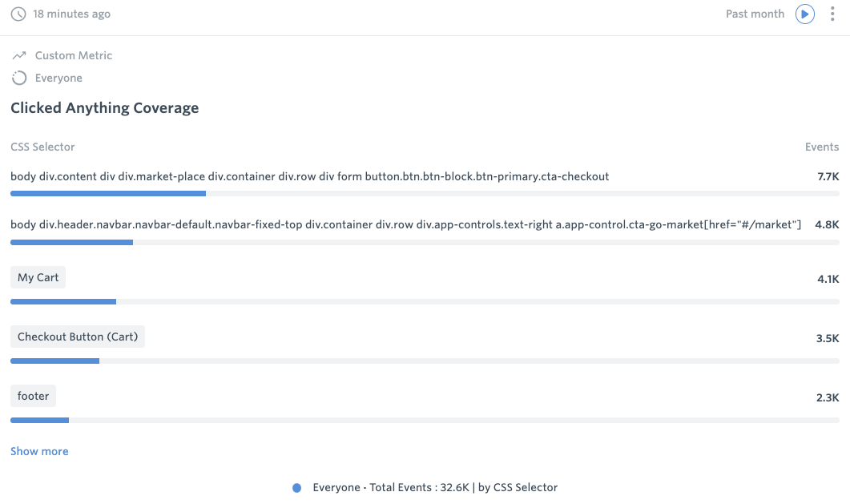Screen dimensions: 850x504
Task: Click the cta-checkout CSS selector row
Action: [309, 176]
